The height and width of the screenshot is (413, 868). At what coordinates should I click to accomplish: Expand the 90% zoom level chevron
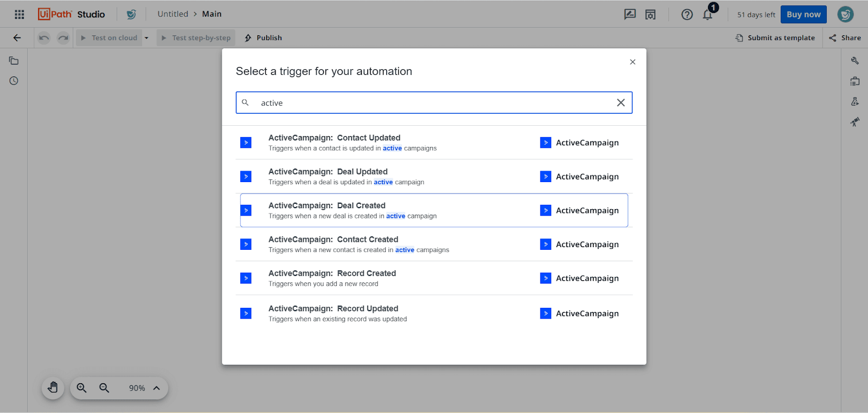click(157, 388)
